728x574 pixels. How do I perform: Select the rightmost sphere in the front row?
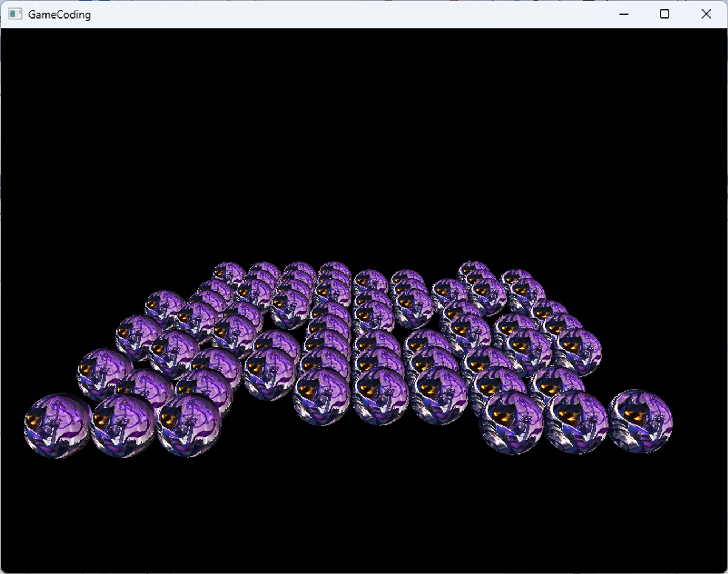pos(640,421)
